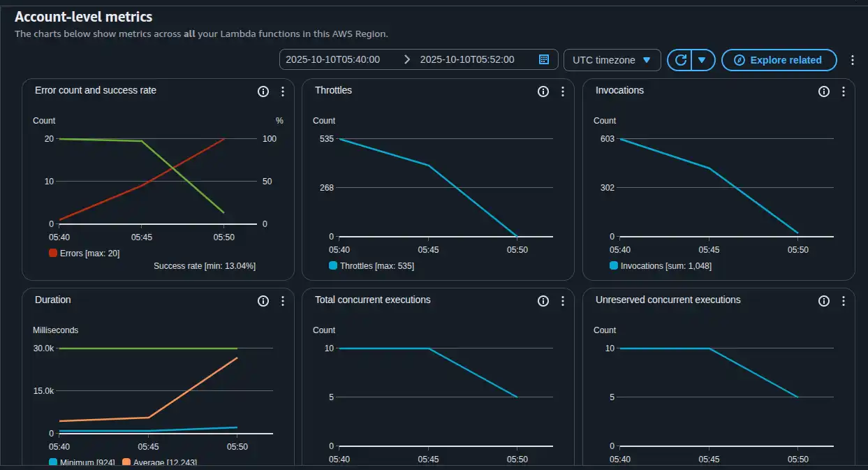Expand refresh interval dropdown arrow

coord(703,60)
